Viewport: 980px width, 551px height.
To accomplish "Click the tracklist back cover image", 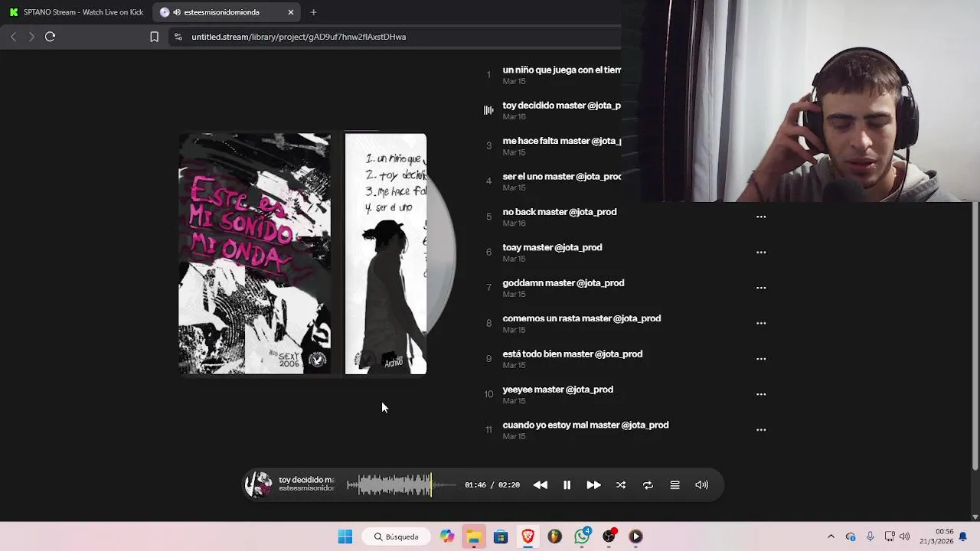I will click(x=385, y=253).
